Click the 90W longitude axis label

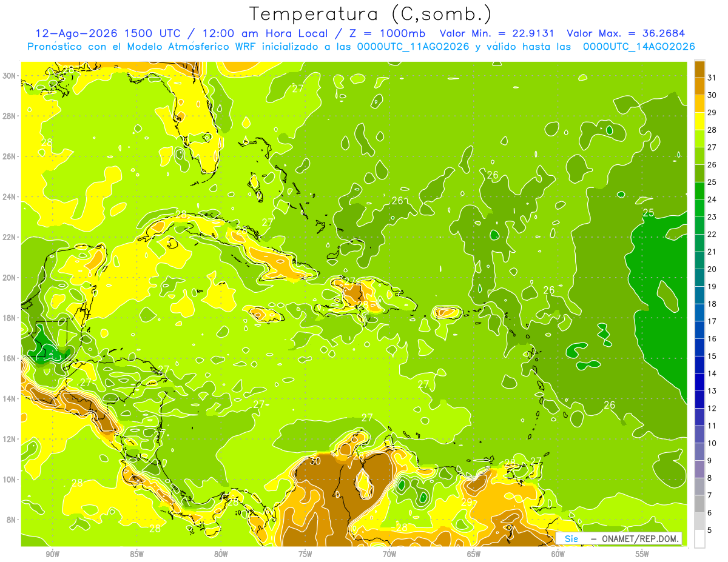click(52, 554)
